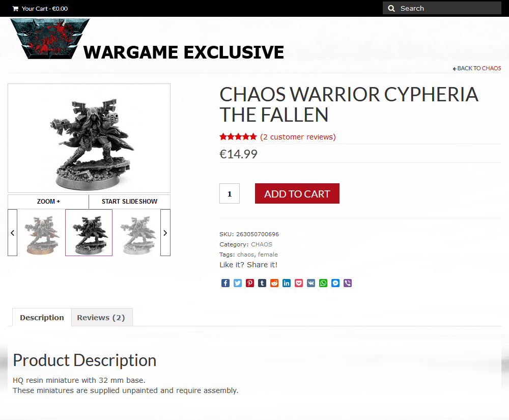Open the Description tab
509x420 pixels.
[x=42, y=318]
